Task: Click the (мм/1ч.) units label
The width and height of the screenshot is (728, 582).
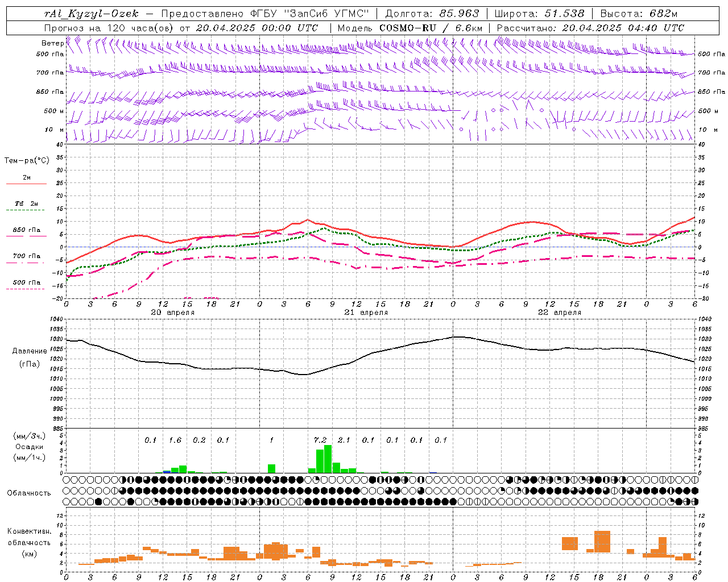Action: 30,458
